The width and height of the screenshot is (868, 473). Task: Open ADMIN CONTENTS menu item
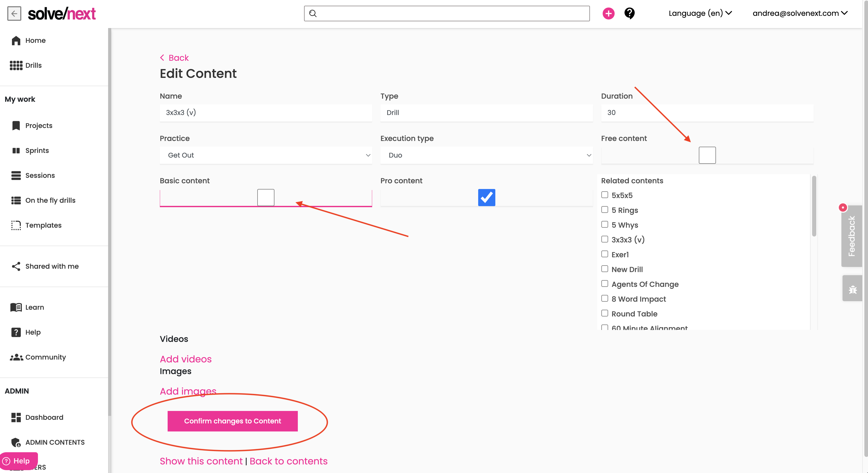55,442
